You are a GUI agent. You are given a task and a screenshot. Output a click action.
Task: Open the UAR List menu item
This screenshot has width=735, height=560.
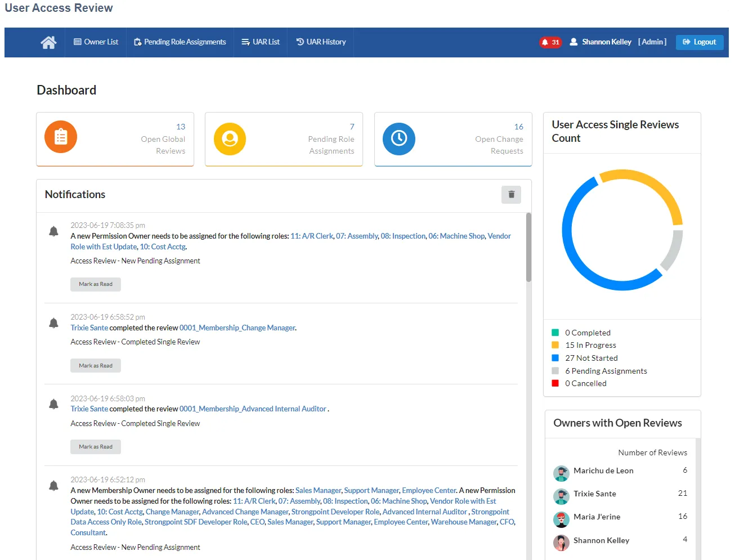(261, 42)
